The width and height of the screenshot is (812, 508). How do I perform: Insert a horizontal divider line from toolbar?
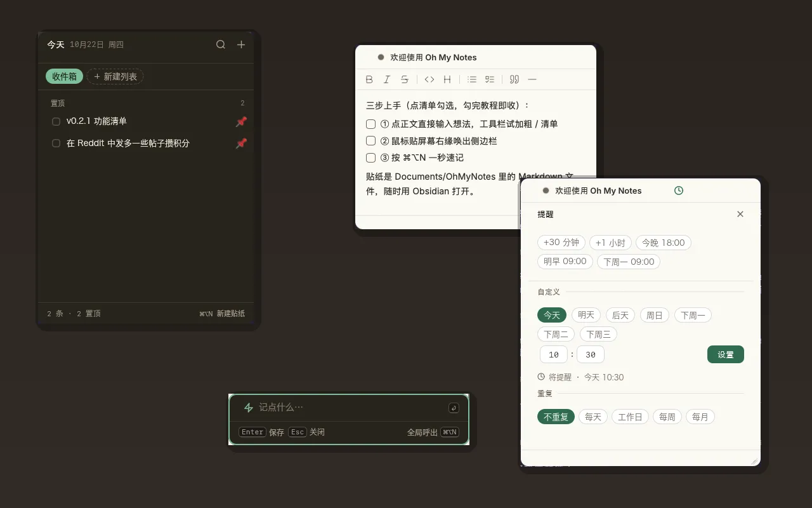coord(532,79)
